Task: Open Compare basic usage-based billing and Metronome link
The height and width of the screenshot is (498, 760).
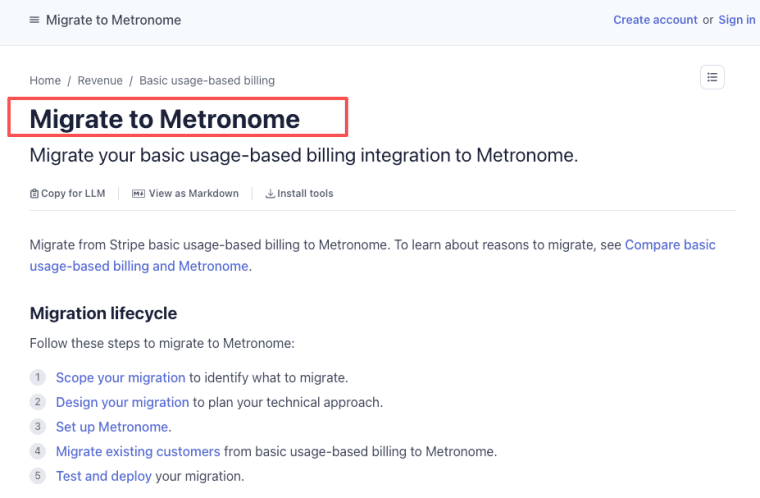Action: click(372, 256)
